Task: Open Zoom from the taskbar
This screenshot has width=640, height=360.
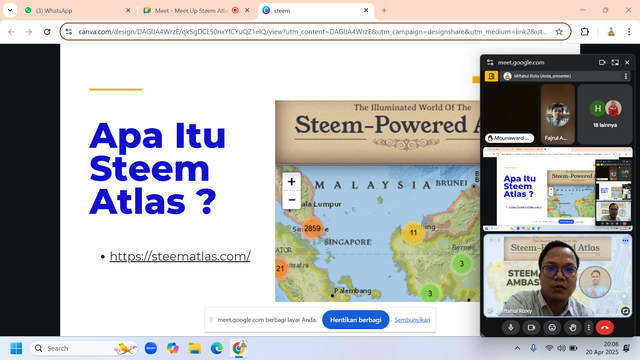Action: click(151, 348)
